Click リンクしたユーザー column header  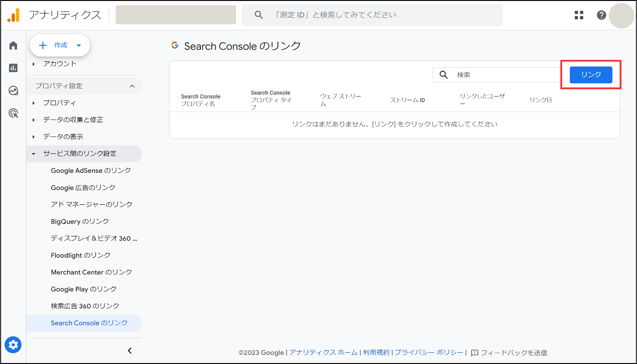tap(482, 100)
